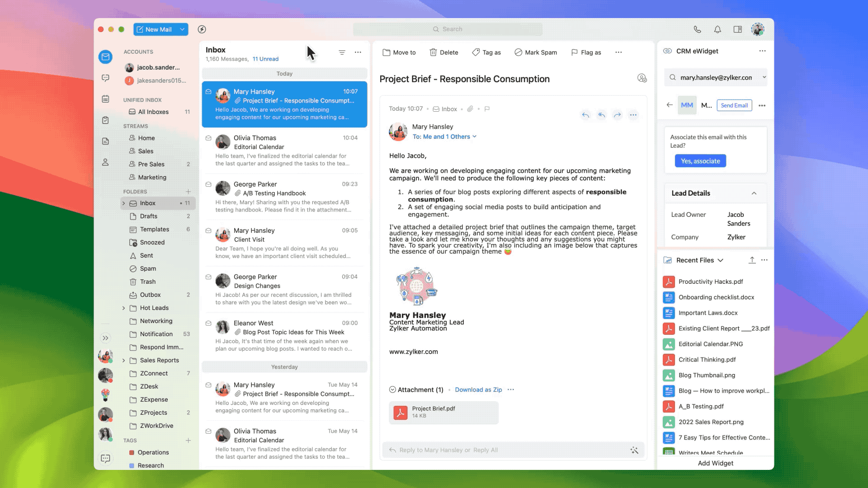Click the Download as Zip link
The image size is (868, 488).
(x=478, y=390)
